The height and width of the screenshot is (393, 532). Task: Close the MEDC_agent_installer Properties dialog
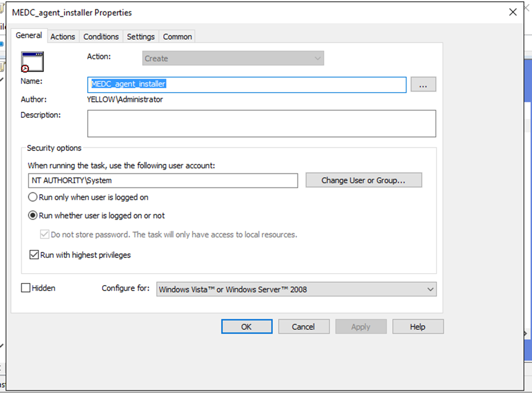513,13
